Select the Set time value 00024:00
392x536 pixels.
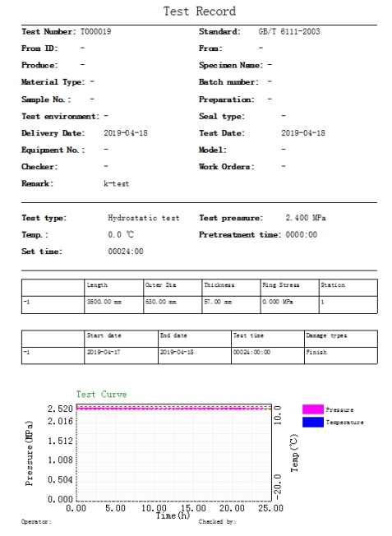coord(126,252)
